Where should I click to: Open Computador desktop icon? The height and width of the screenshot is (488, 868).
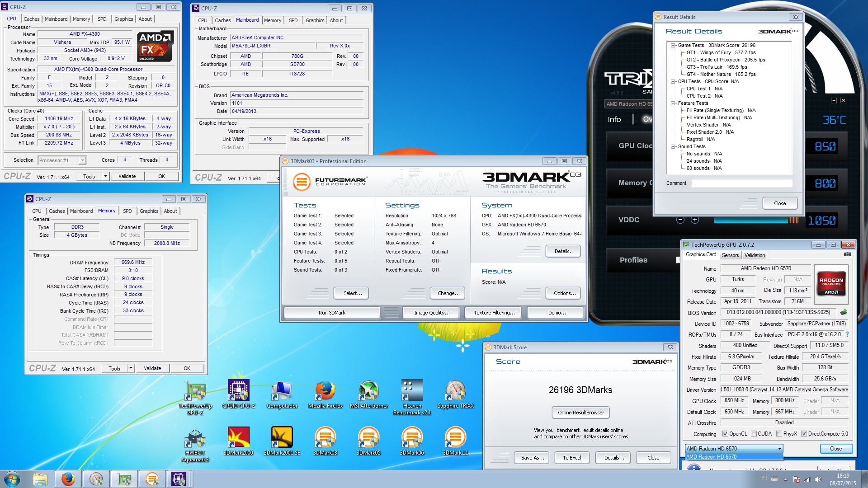tap(282, 394)
